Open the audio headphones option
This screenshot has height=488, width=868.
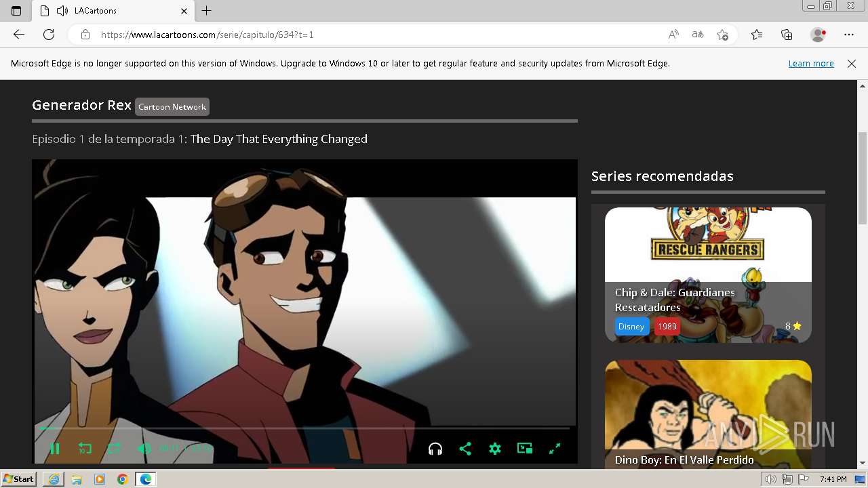(435, 449)
